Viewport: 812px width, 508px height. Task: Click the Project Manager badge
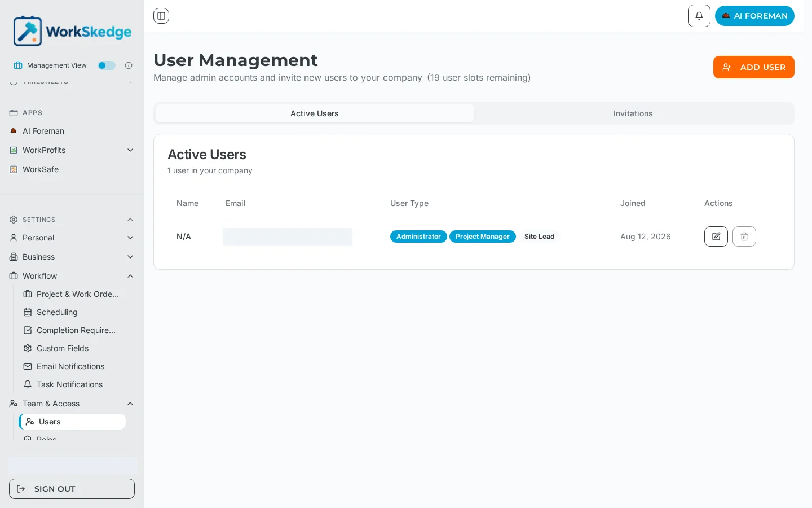point(483,237)
